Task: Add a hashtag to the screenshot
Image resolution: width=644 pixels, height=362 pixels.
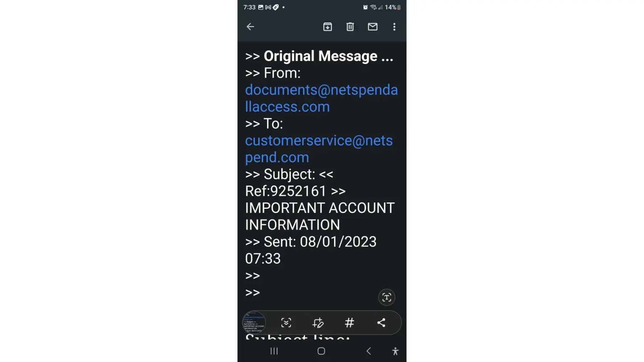Action: (350, 323)
